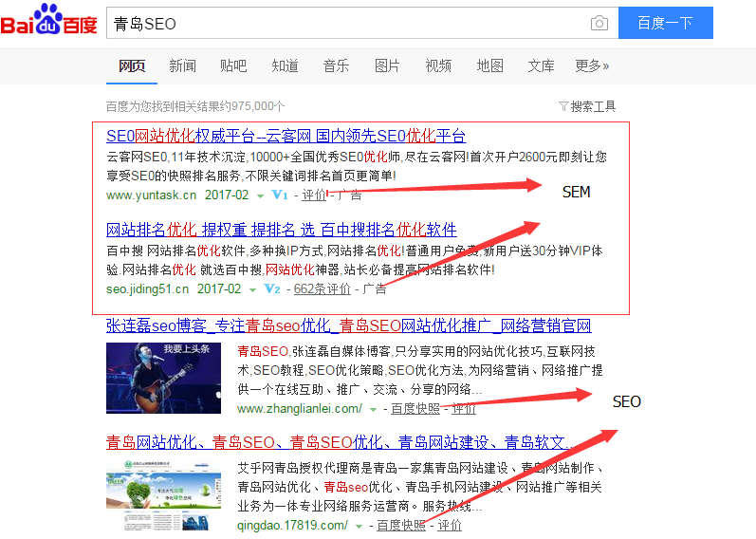The image size is (756, 539).
Task: Click the www.zhanglianlei.com/ URL text
Action: [300, 409]
